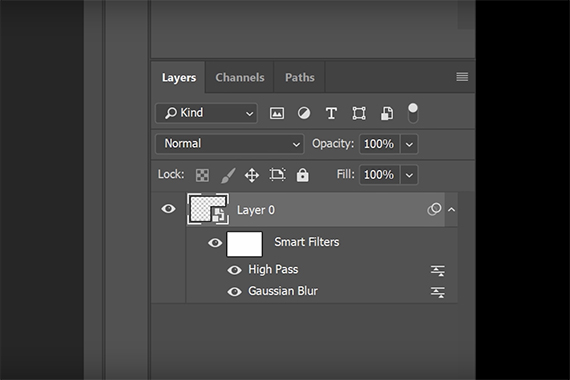Lock position move icon
The height and width of the screenshot is (380, 570).
[252, 175]
